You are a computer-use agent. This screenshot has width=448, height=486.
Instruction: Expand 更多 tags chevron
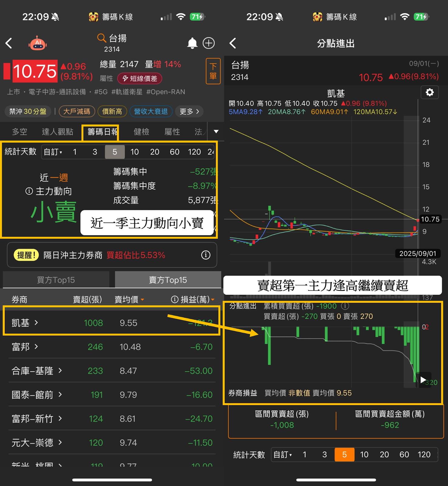tap(189, 111)
